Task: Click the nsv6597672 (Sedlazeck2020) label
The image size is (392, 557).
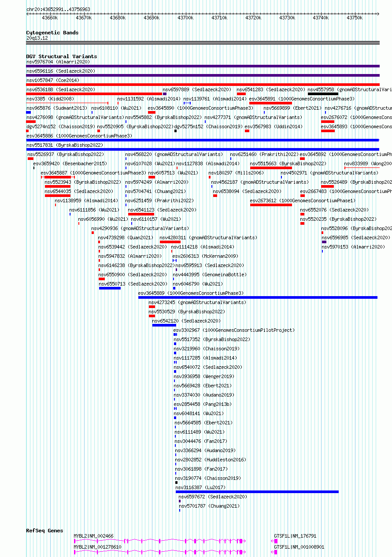Action: coord(213,497)
